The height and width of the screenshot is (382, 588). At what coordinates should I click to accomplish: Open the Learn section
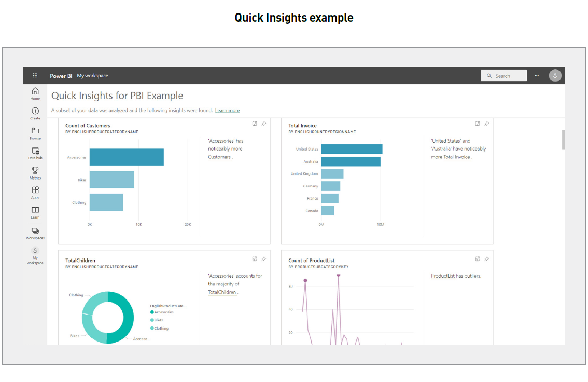point(35,213)
